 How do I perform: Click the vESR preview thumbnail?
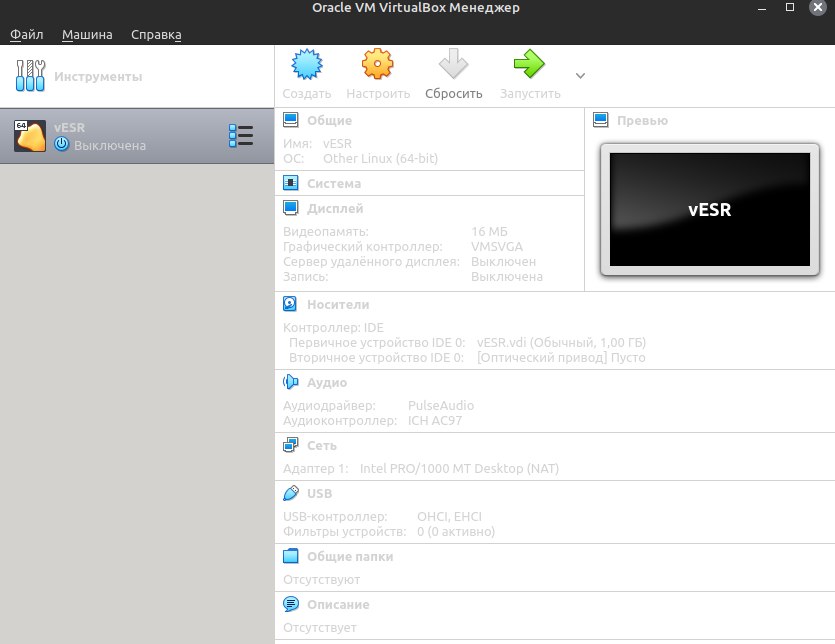point(709,209)
